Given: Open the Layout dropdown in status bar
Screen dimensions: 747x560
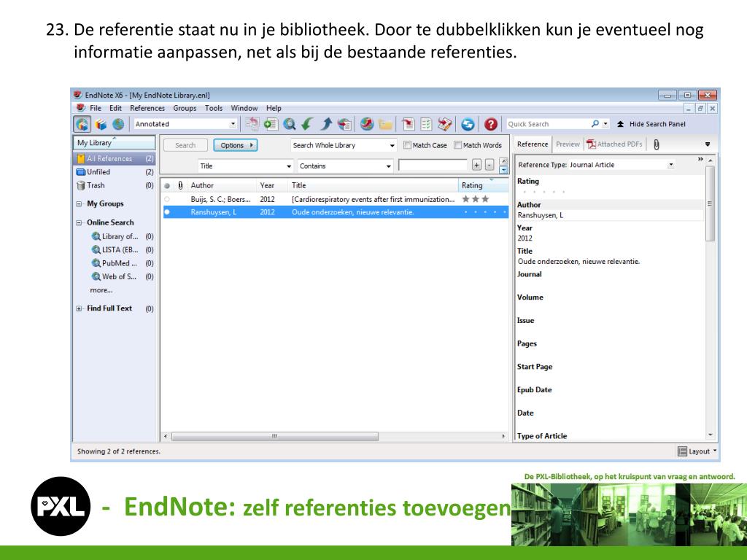Looking at the screenshot, I should (x=697, y=451).
